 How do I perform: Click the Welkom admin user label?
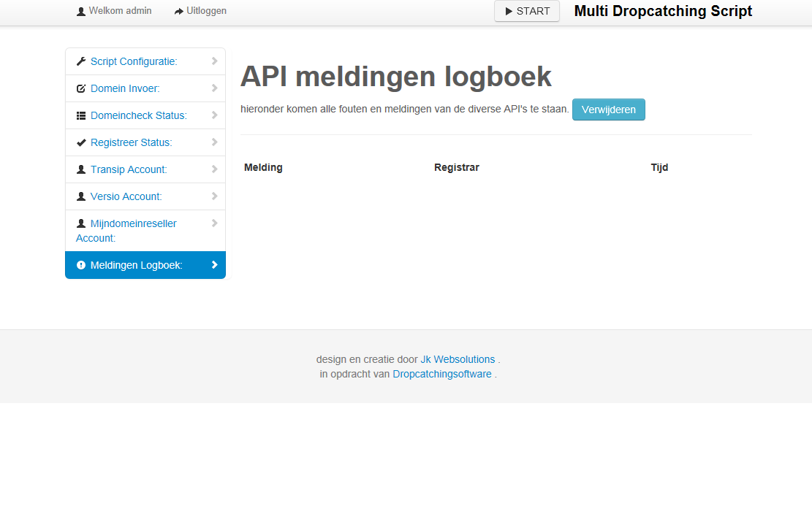click(120, 11)
